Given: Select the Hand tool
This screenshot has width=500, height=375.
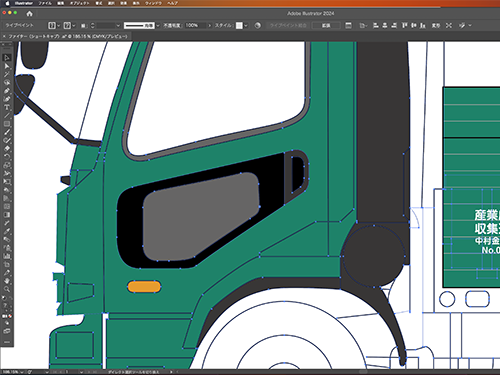Looking at the screenshot, I should click(7, 281).
